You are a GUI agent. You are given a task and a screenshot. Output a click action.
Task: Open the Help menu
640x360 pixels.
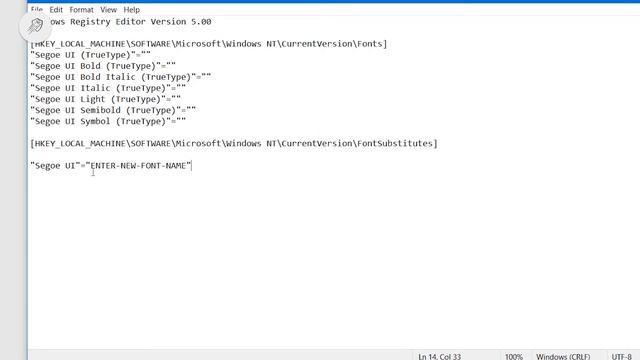tap(131, 9)
